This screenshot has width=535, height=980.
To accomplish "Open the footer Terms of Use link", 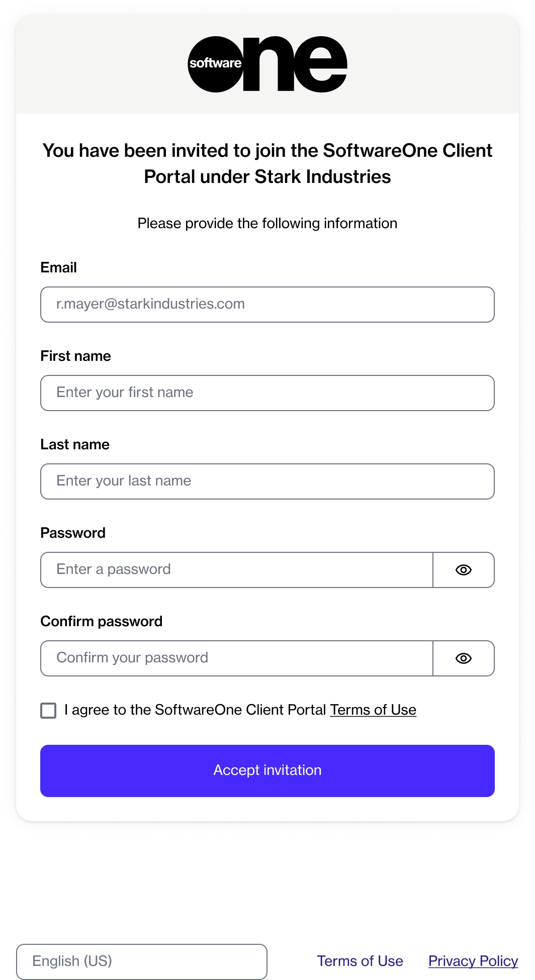I will pos(360,961).
